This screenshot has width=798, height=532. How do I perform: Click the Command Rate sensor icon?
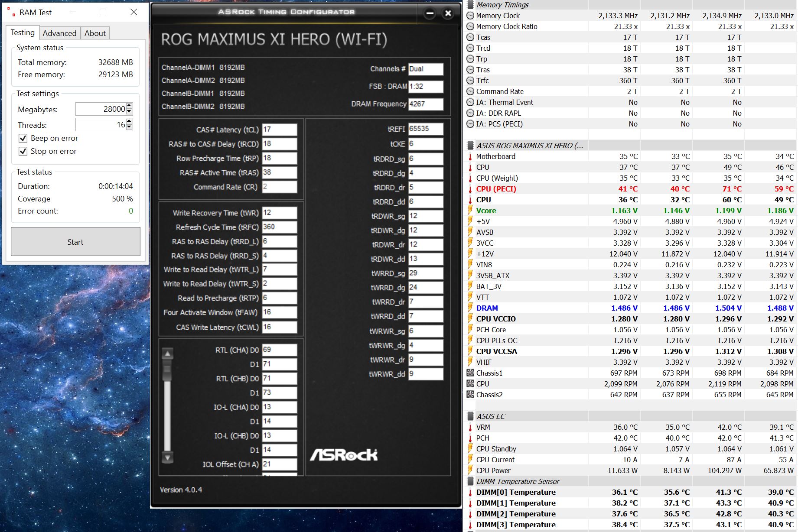[470, 91]
